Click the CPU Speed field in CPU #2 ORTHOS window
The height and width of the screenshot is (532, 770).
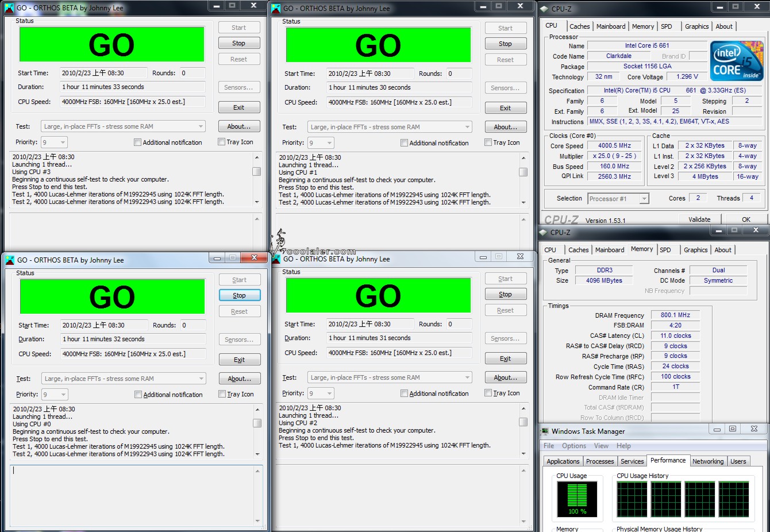point(399,353)
